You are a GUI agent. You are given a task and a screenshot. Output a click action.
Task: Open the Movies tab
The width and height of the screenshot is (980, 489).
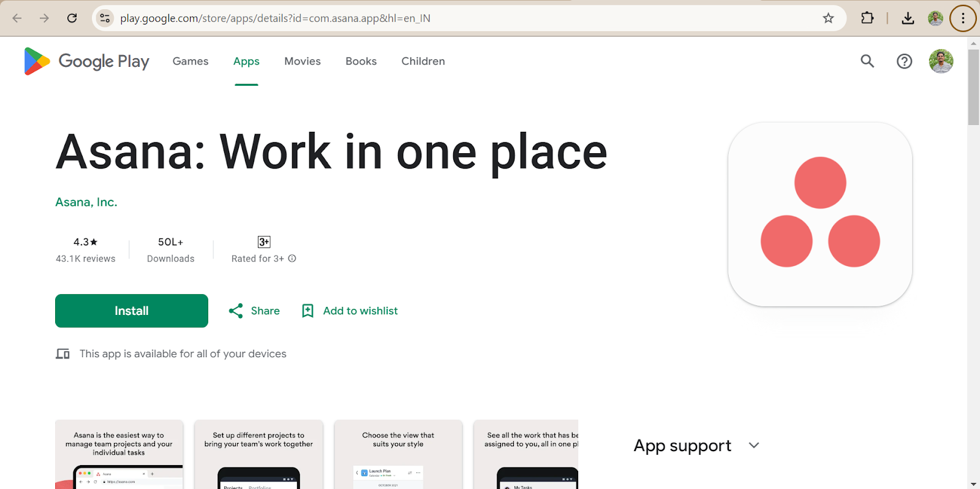(303, 61)
